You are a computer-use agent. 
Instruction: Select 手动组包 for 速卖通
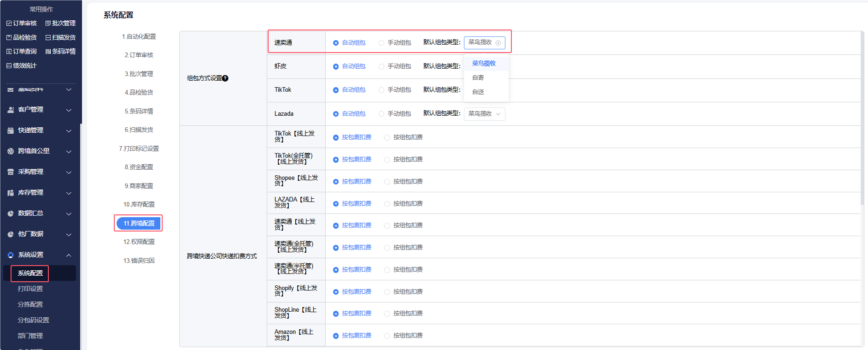(381, 43)
